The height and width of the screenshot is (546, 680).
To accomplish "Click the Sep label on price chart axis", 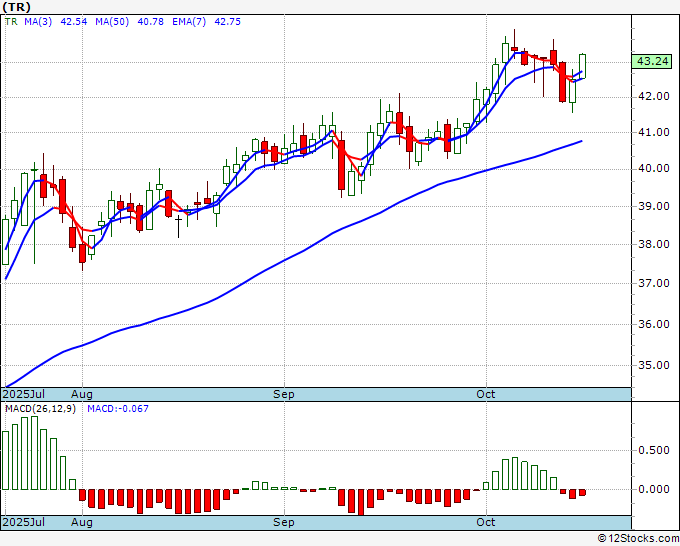I will click(284, 394).
